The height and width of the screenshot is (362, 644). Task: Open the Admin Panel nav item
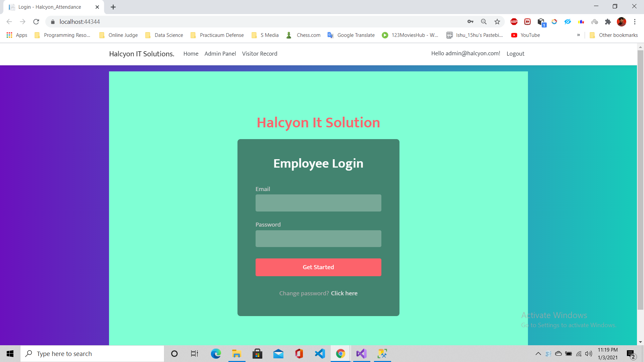click(220, 54)
